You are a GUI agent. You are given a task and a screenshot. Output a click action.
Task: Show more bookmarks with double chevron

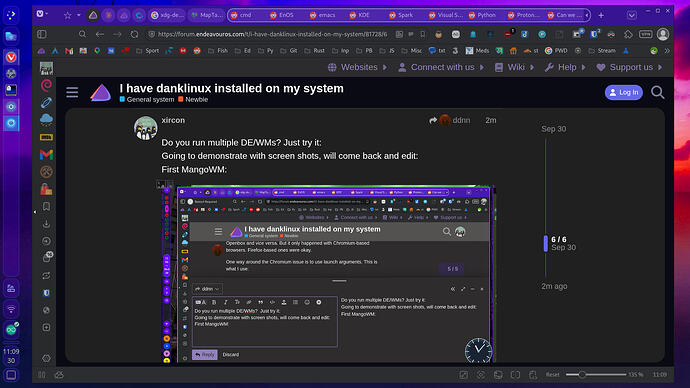pyautogui.click(x=667, y=51)
